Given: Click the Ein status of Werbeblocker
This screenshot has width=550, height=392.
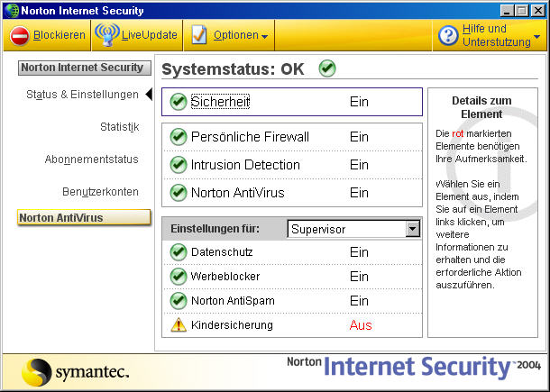Looking at the screenshot, I should pos(359,277).
